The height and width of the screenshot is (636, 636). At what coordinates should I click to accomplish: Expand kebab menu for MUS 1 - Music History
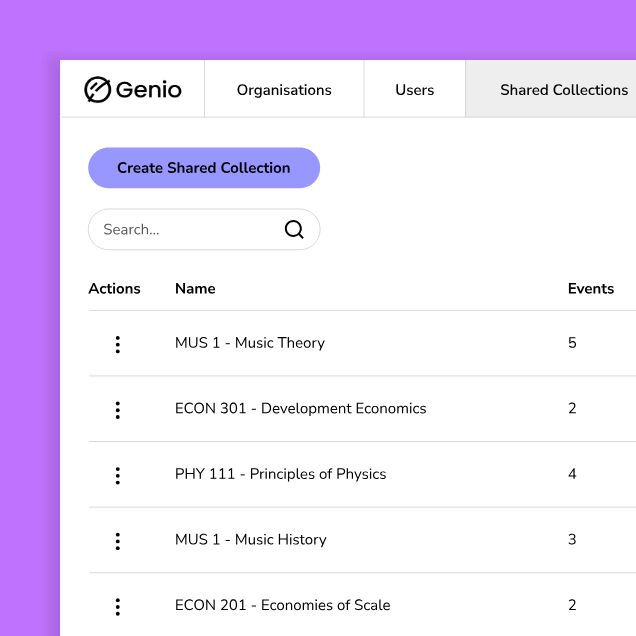[x=117, y=541]
